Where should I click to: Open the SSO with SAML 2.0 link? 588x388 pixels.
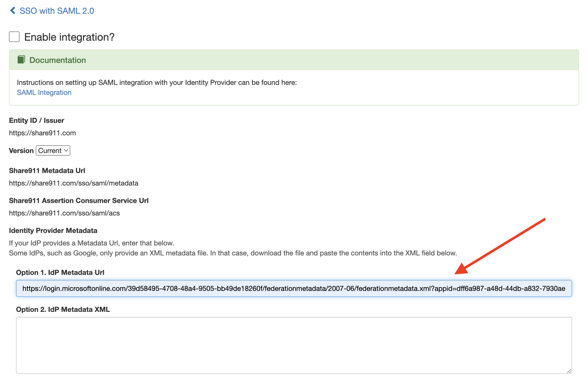pos(57,11)
